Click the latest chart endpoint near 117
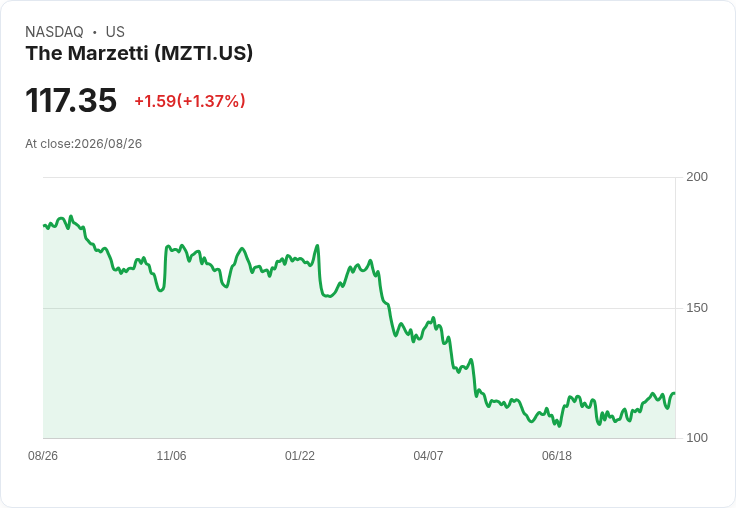Screen dimensions: 736x508 click(x=675, y=393)
